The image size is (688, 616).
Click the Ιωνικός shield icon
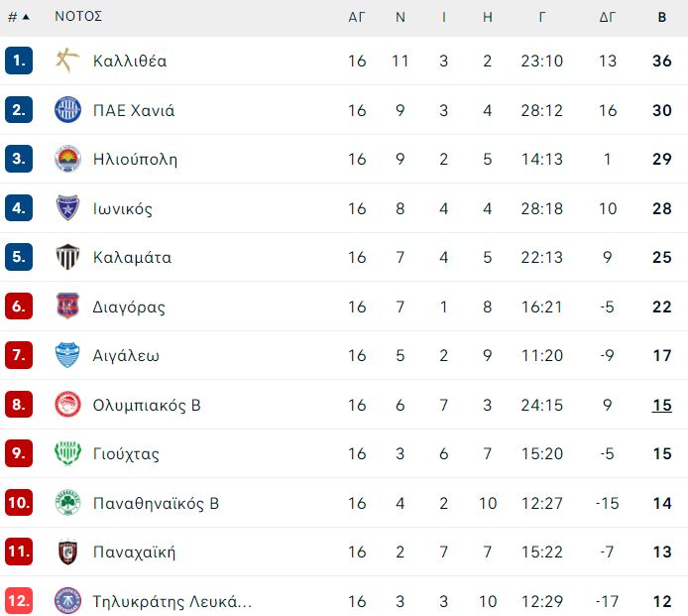[x=67, y=207]
